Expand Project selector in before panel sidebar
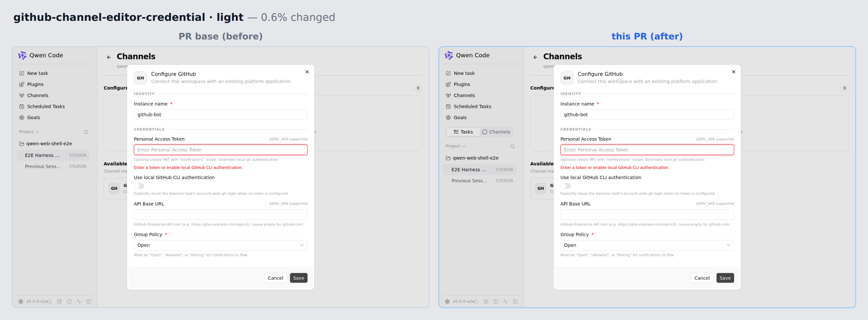868x320 pixels. coord(29,132)
